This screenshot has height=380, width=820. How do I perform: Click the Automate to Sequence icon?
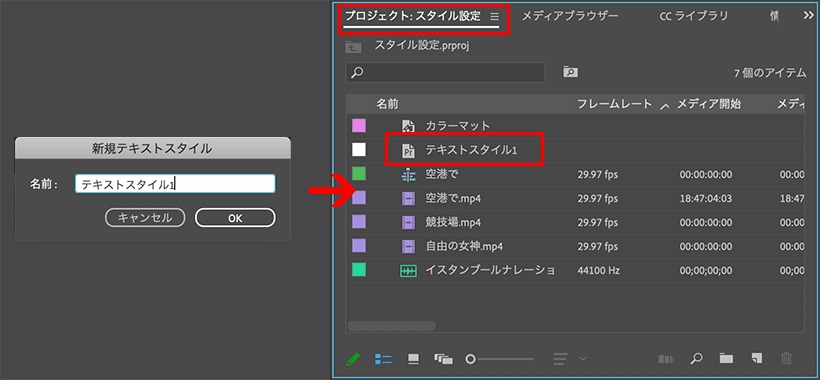[x=666, y=359]
